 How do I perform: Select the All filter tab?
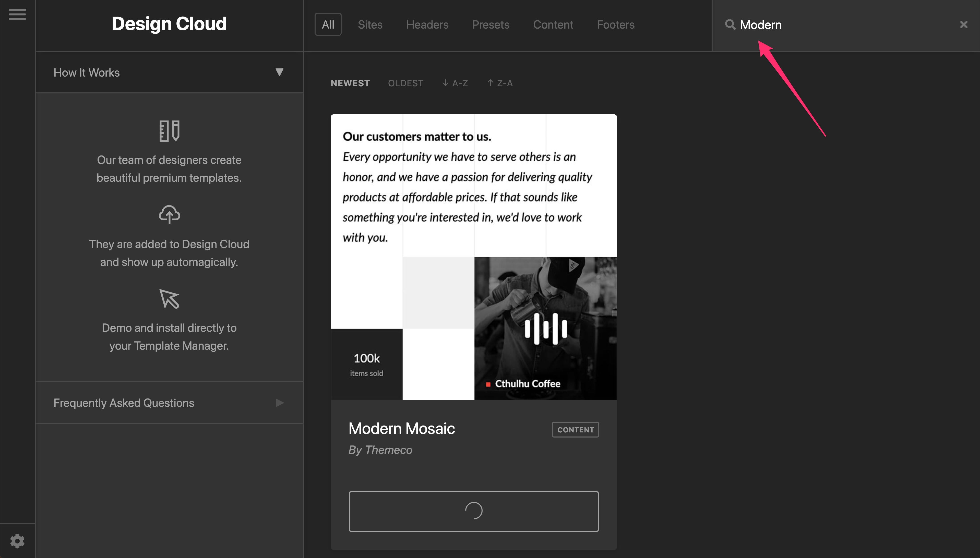(x=328, y=25)
